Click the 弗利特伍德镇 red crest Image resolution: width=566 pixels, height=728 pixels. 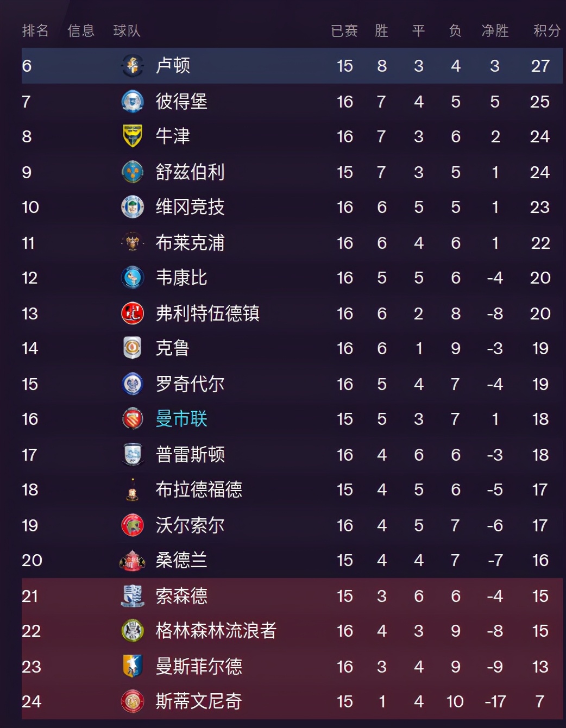click(x=132, y=313)
